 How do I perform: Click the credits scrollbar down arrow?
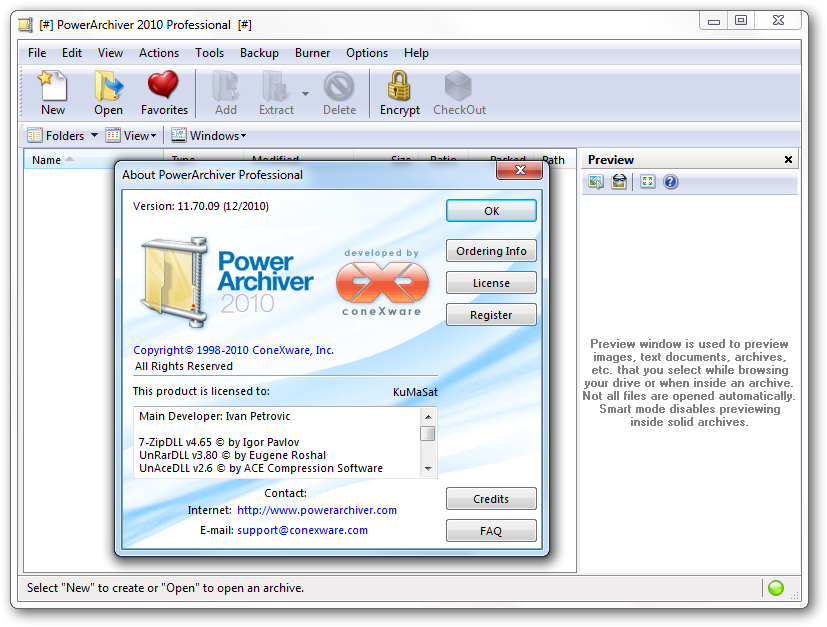(x=428, y=468)
